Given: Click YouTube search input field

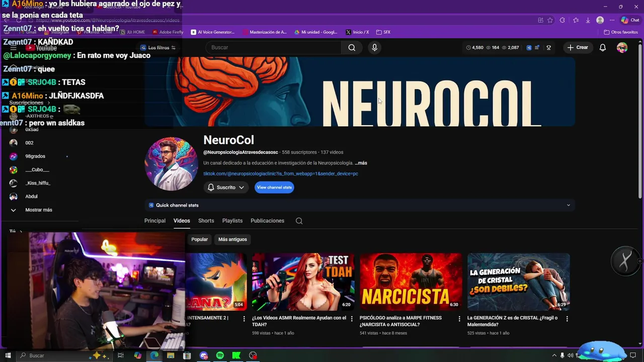Looking at the screenshot, I should click(x=274, y=47).
